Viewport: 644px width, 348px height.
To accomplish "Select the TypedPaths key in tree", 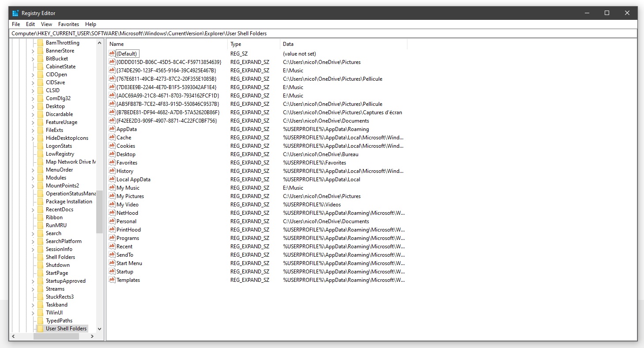I will [59, 321].
